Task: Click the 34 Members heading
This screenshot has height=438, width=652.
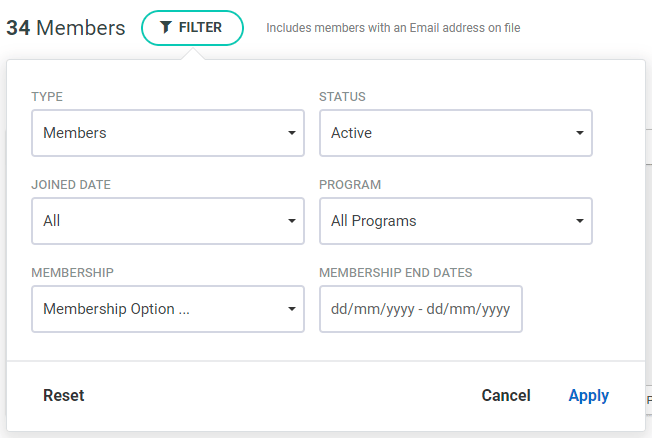Action: tap(66, 28)
